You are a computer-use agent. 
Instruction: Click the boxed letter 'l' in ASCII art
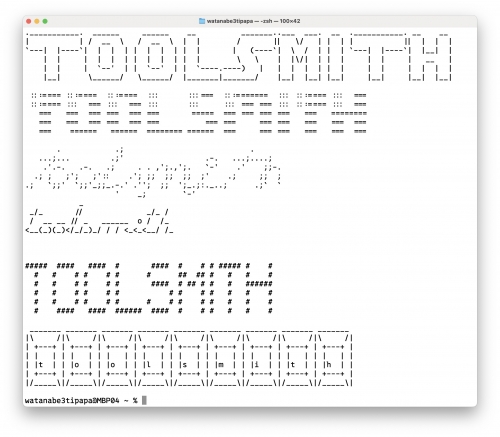coord(149,365)
